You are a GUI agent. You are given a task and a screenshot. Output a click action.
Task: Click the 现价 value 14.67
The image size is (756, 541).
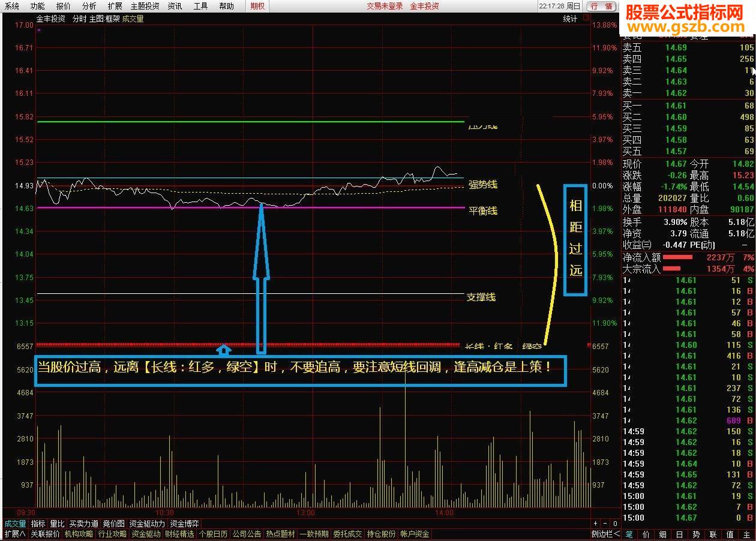pyautogui.click(x=676, y=164)
